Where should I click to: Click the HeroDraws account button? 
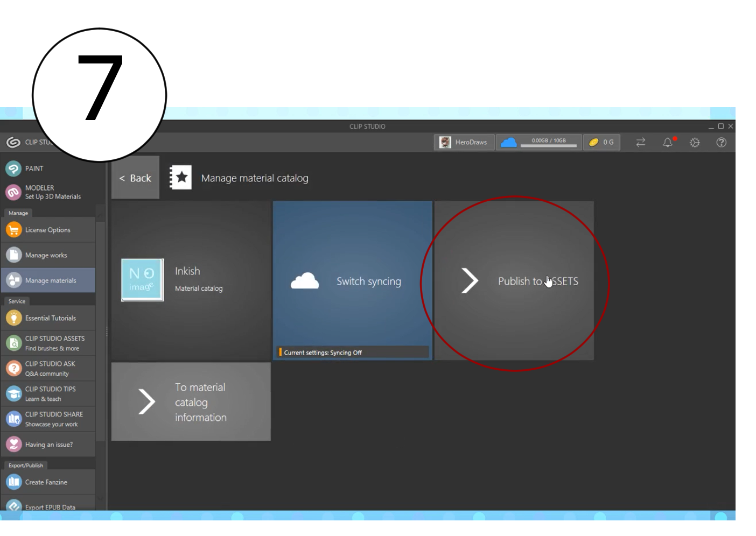coord(464,142)
